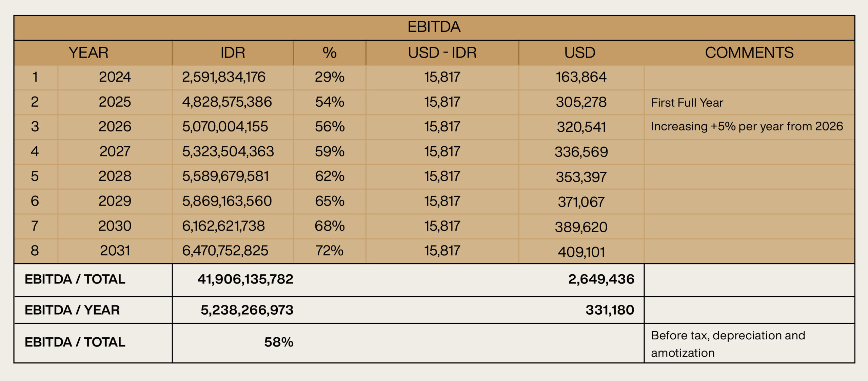Screen dimensions: 868x381
Task: Select the EBITDA / YEAR label
Action: click(x=72, y=310)
